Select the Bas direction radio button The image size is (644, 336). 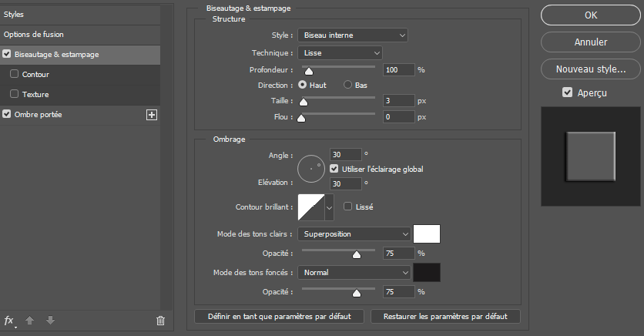pos(348,84)
